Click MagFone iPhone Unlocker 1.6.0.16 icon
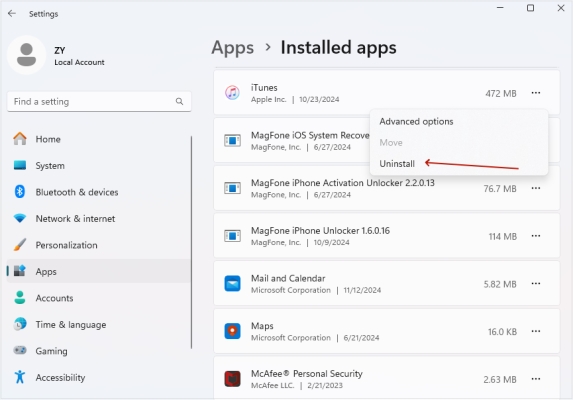The height and width of the screenshot is (400, 573). (x=232, y=236)
